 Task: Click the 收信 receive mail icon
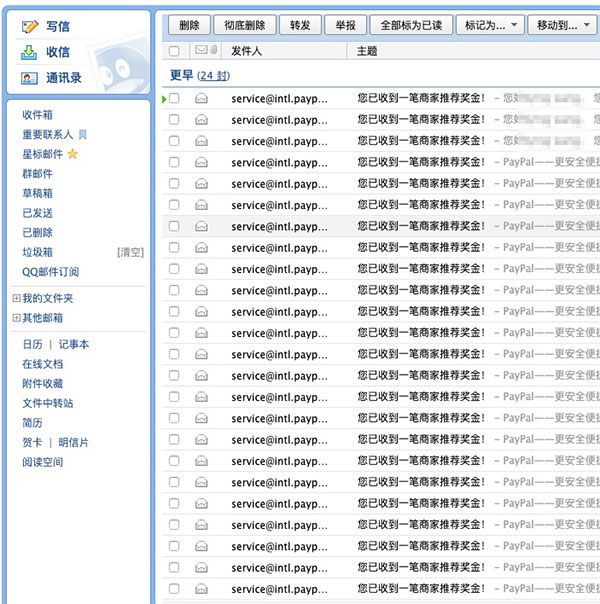click(x=29, y=53)
